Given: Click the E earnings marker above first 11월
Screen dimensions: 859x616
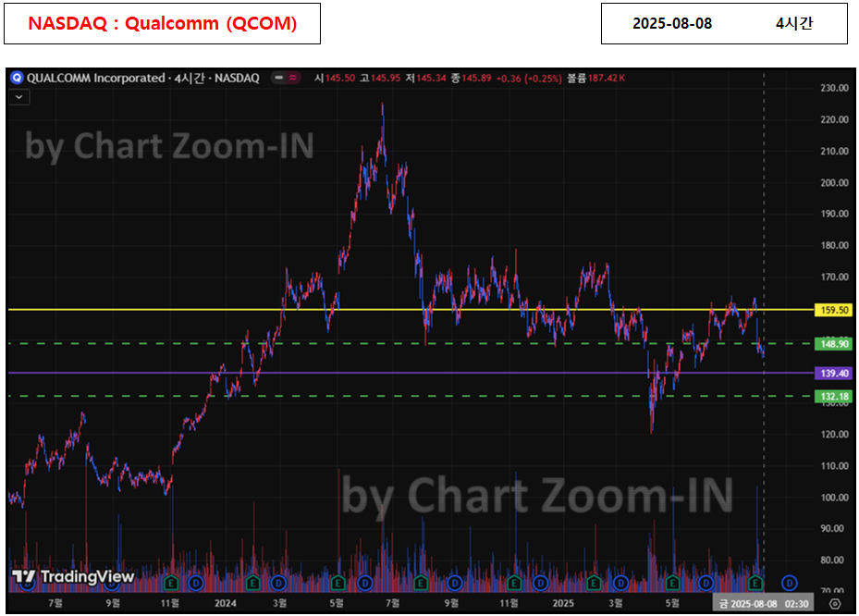Looking at the screenshot, I should pos(171,583).
